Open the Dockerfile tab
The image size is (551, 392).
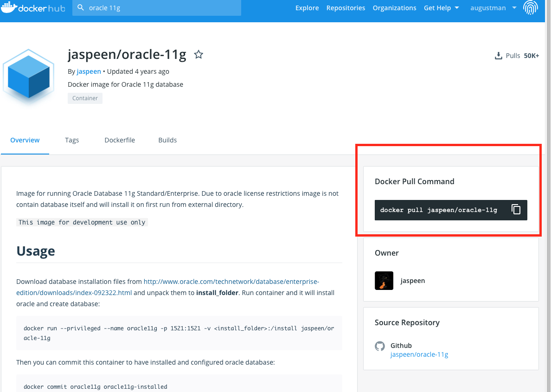120,140
